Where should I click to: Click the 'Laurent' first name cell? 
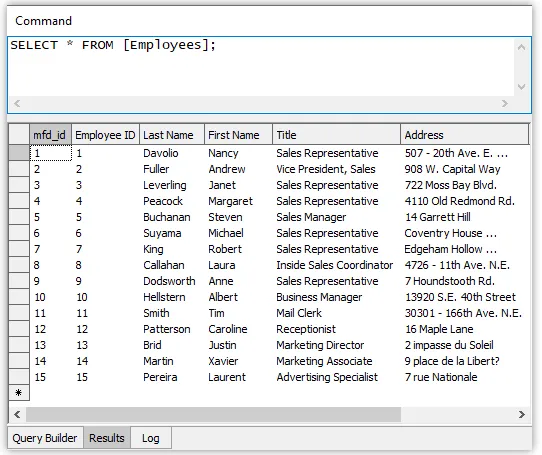pos(239,377)
